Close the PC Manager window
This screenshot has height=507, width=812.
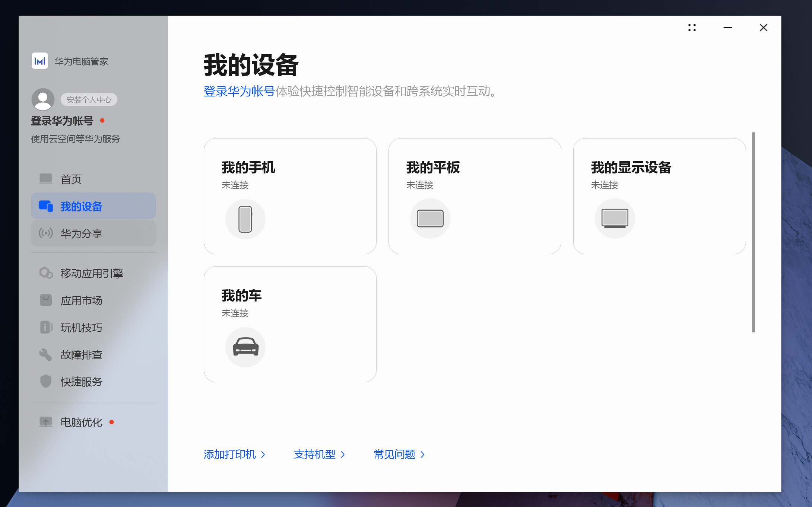[764, 28]
